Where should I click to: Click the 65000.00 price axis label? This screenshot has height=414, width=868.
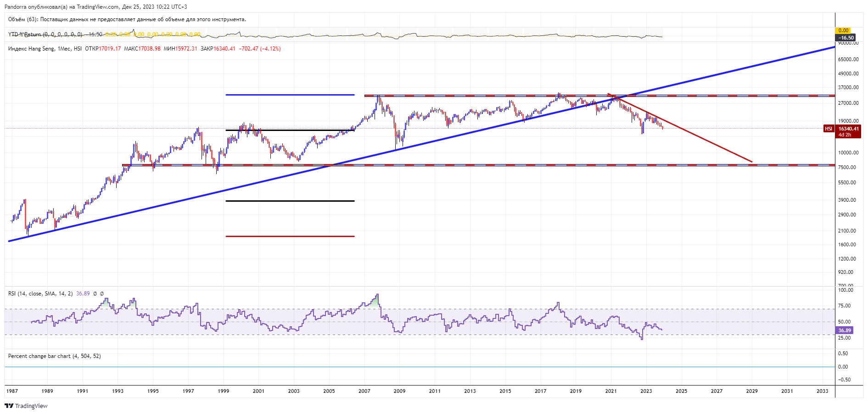point(848,59)
